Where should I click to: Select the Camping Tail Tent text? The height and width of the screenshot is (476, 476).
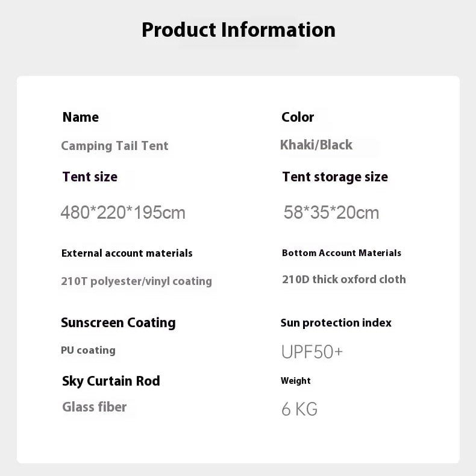coord(114,146)
